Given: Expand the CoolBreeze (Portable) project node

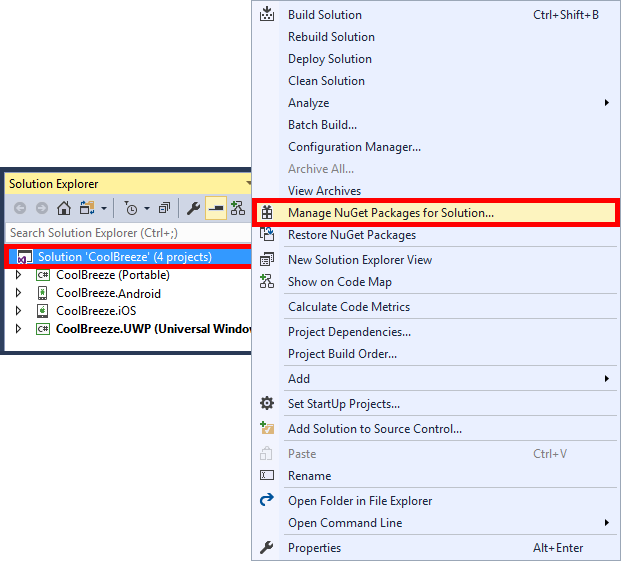Looking at the screenshot, I should click(18, 275).
